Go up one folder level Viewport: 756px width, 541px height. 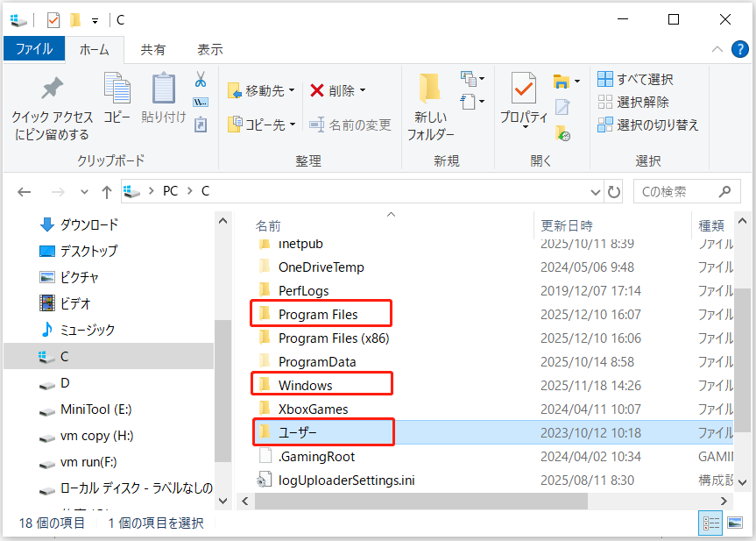[106, 191]
